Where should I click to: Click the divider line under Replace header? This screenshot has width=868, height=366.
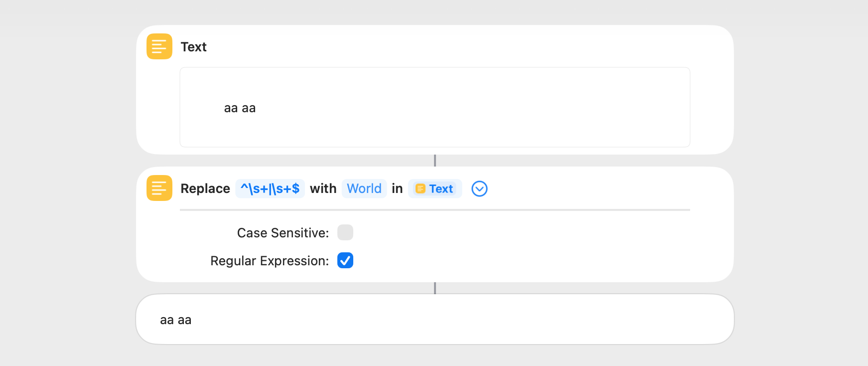pos(434,210)
